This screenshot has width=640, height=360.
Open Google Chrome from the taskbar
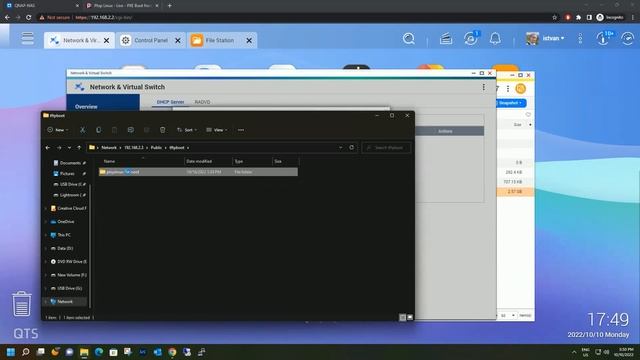(172, 352)
